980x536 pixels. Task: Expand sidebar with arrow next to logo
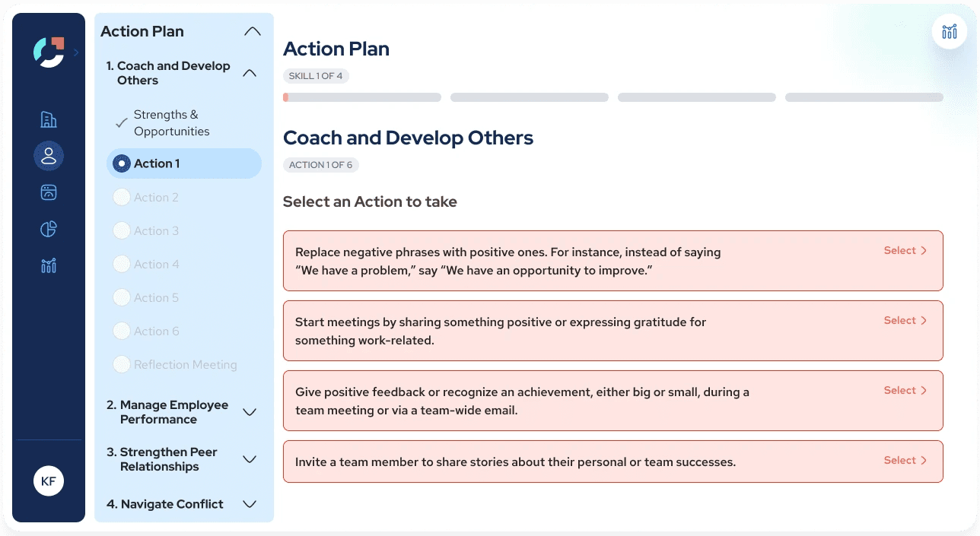76,52
